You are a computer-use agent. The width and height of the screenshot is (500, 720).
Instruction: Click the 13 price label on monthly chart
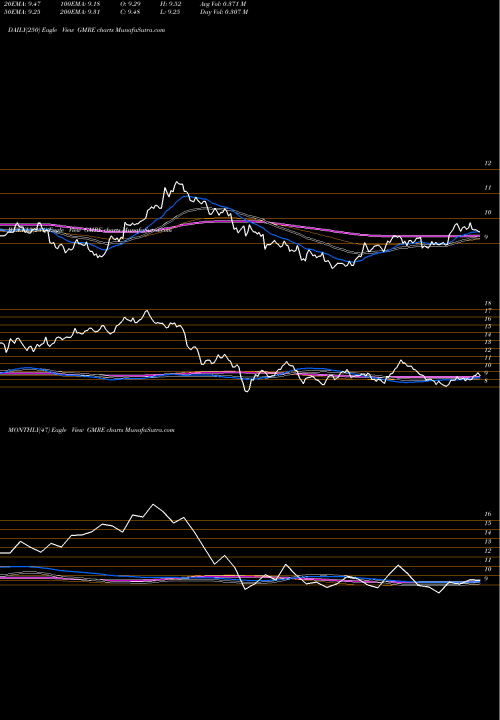[489, 542]
